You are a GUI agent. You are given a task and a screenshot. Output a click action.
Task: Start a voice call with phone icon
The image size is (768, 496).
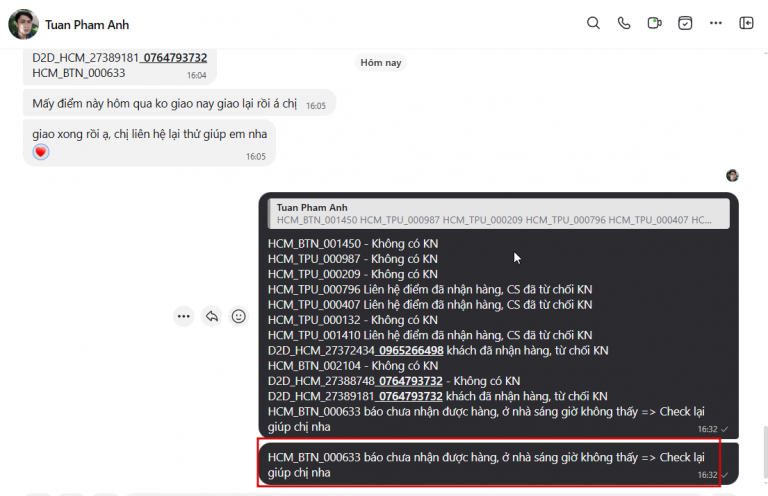[x=624, y=23]
